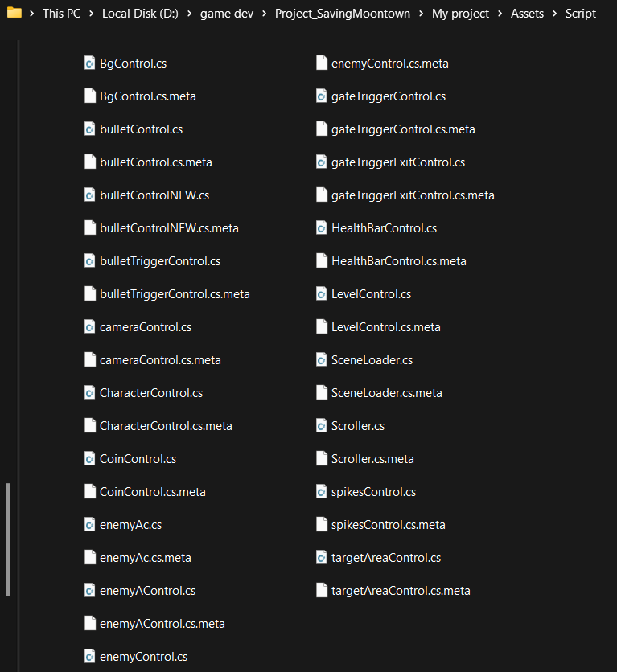Click the folder icon in the address bar
The height and width of the screenshot is (672, 617).
point(14,13)
